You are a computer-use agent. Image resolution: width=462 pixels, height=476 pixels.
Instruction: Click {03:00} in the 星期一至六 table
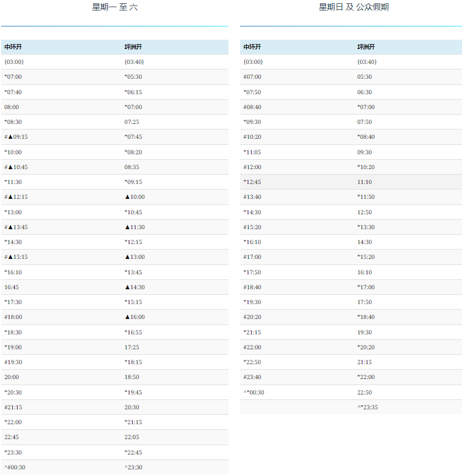14,62
